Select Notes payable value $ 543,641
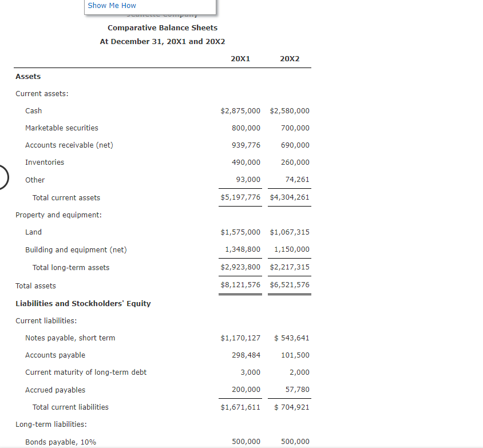The height and width of the screenshot is (448, 483). click(x=292, y=338)
